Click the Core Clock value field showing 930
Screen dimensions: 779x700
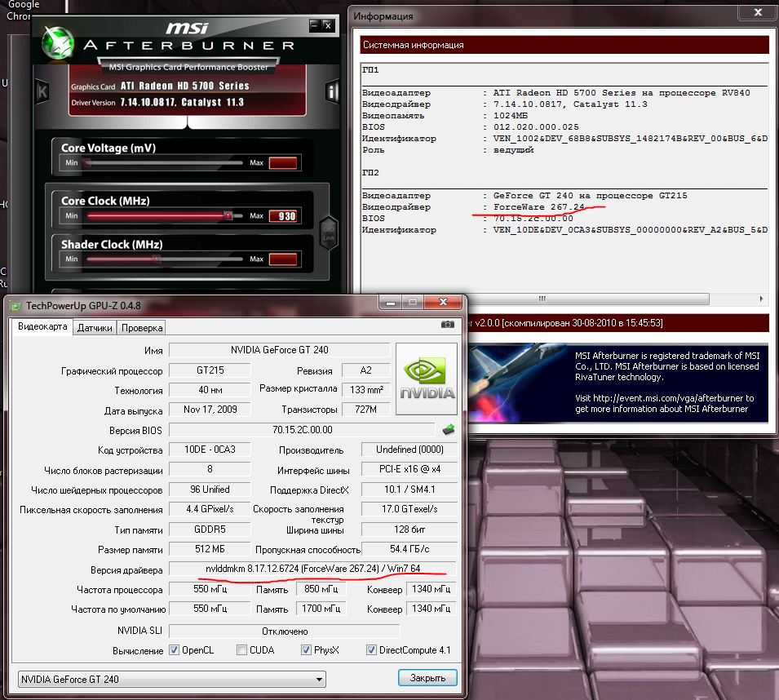(x=283, y=215)
